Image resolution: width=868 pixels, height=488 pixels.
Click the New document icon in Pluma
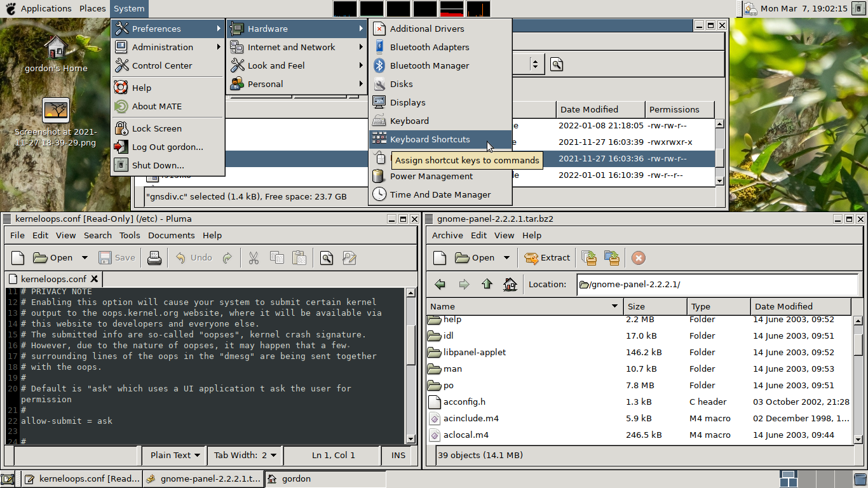coord(18,257)
